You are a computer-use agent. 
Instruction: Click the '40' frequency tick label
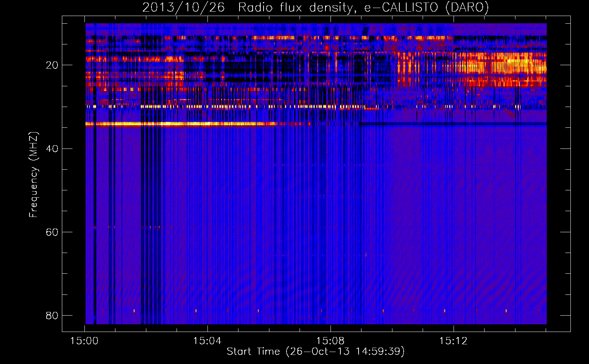click(x=52, y=149)
